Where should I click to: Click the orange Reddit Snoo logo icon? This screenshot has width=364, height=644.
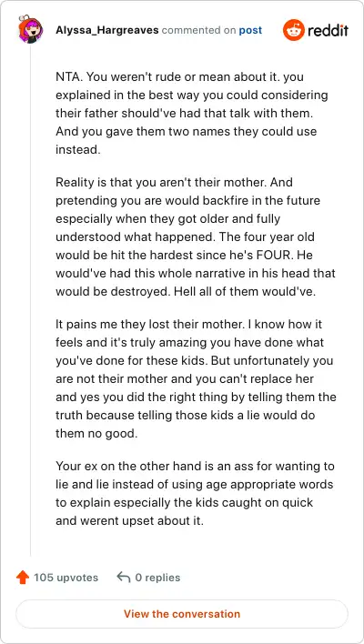(294, 30)
